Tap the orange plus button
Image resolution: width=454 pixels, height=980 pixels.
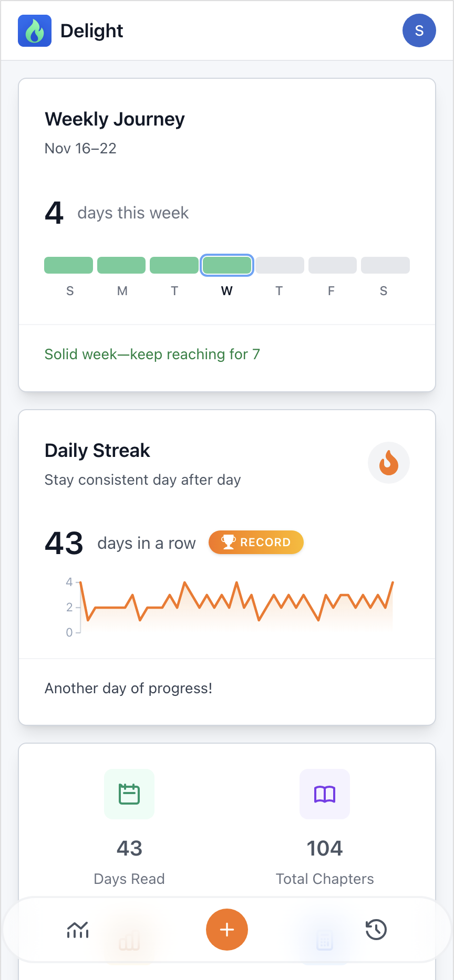[x=226, y=930]
